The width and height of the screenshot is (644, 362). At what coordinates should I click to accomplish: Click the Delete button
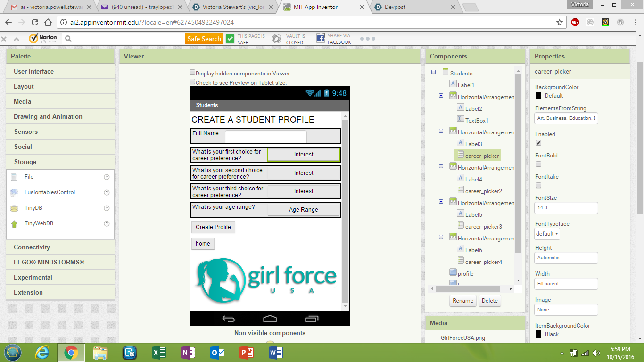click(490, 300)
